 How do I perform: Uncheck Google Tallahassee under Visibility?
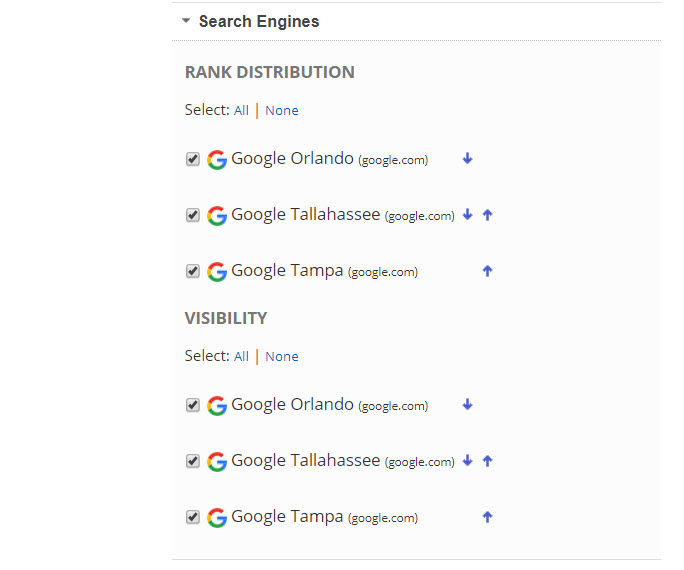(x=193, y=461)
